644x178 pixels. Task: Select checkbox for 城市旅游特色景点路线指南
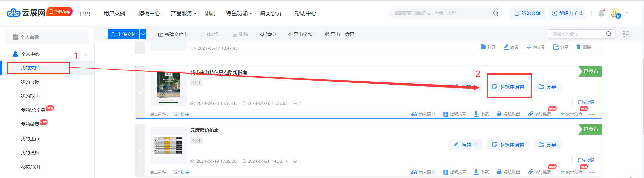[140, 92]
